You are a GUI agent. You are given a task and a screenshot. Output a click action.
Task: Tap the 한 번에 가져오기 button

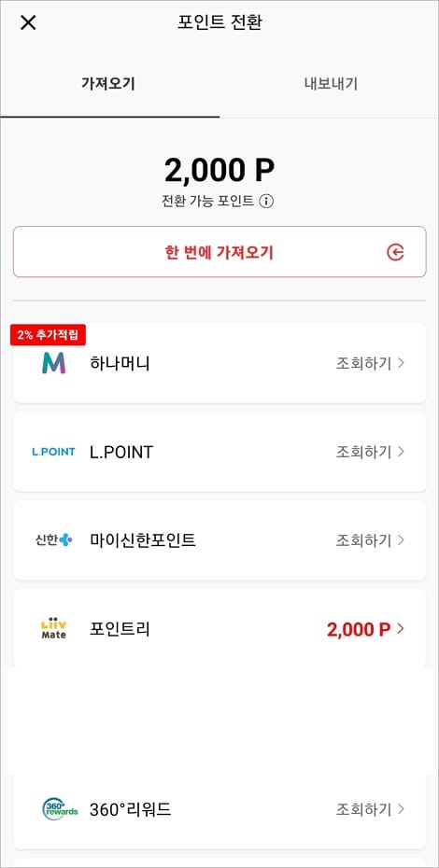(x=219, y=252)
